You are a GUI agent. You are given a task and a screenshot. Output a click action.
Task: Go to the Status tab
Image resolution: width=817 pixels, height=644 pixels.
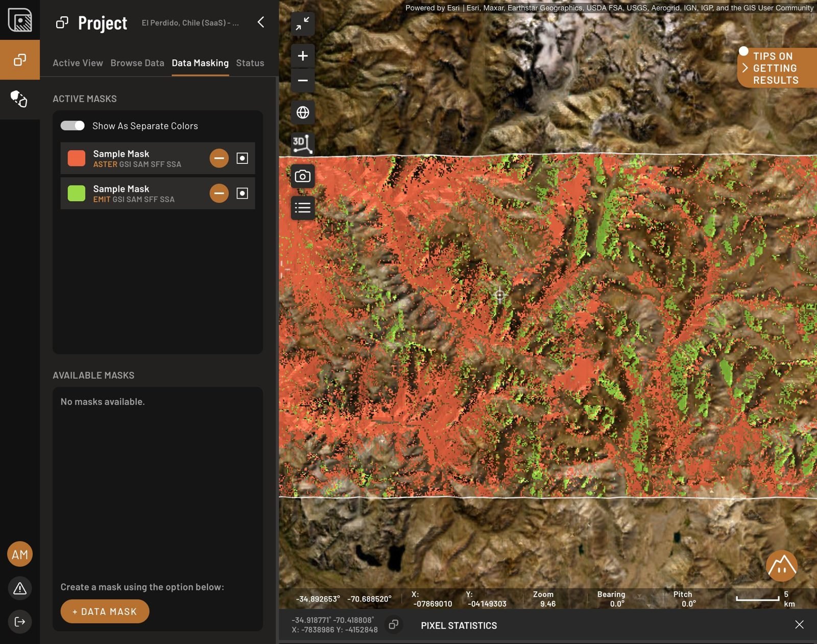coord(250,63)
